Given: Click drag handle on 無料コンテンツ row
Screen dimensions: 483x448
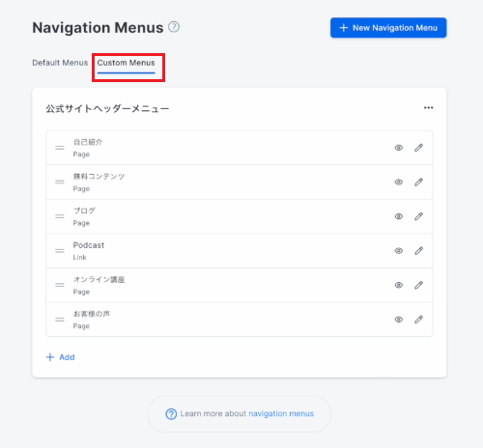Looking at the screenshot, I should click(60, 182).
